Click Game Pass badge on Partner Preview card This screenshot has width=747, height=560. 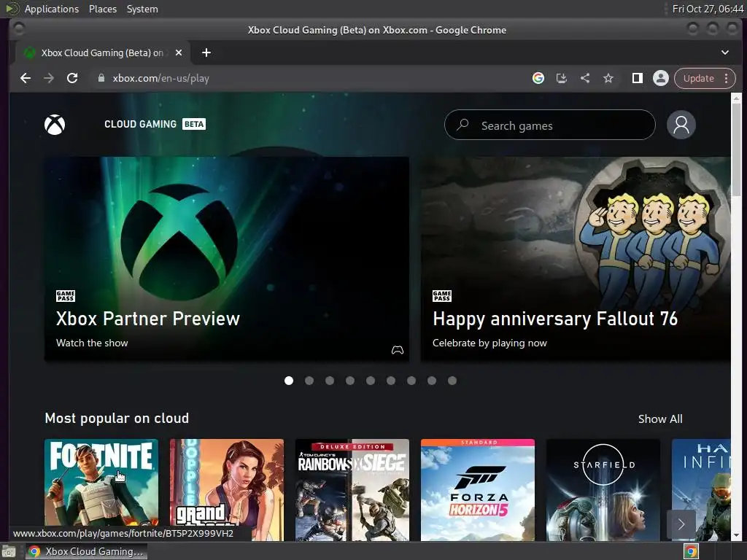65,296
